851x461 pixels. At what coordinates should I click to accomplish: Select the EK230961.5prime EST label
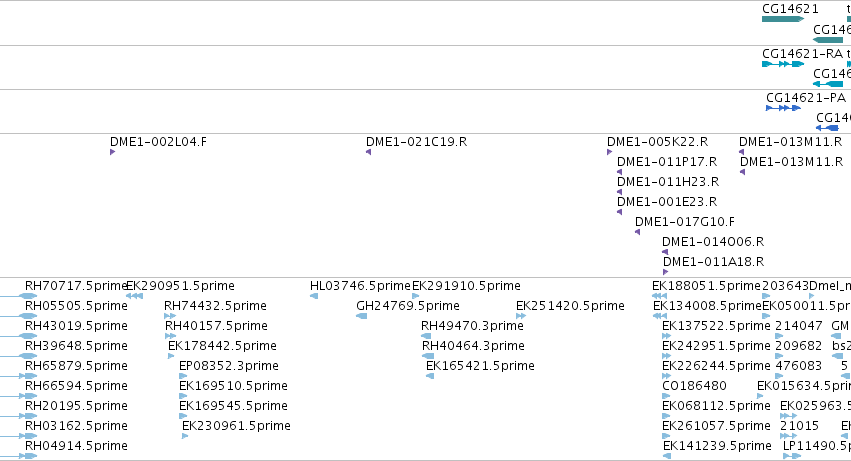coord(236,426)
